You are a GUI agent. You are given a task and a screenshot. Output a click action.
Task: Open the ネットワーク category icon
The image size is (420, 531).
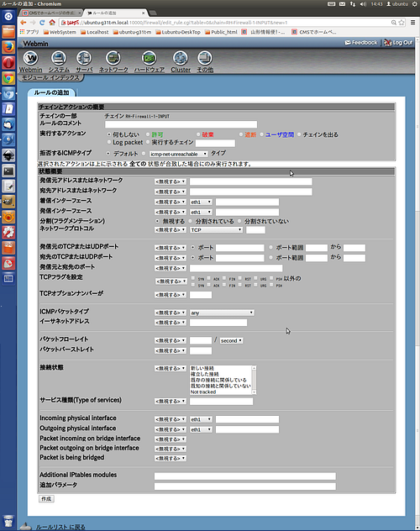coord(113,59)
